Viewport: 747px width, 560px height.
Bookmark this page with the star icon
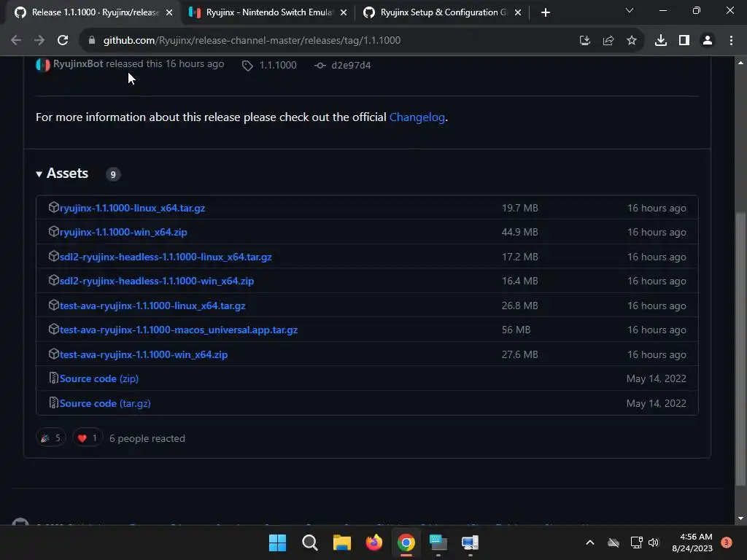(x=631, y=41)
